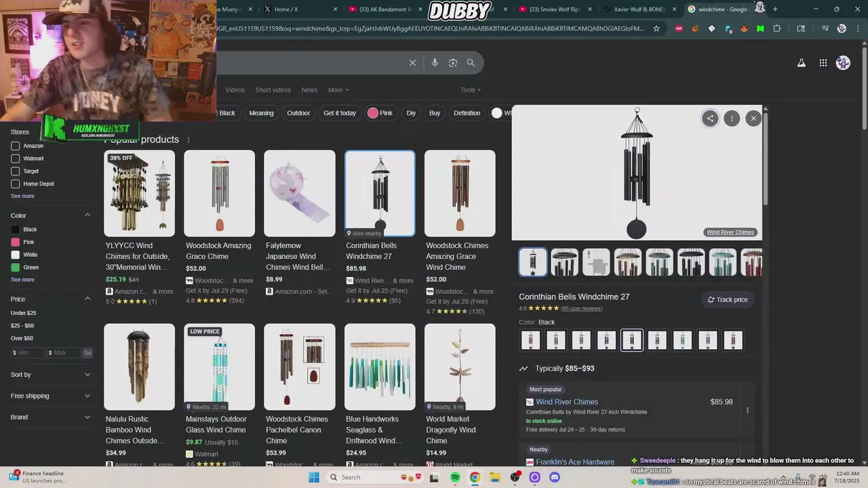Select the White color filter swatch
This screenshot has width=868, height=488.
coord(16,255)
